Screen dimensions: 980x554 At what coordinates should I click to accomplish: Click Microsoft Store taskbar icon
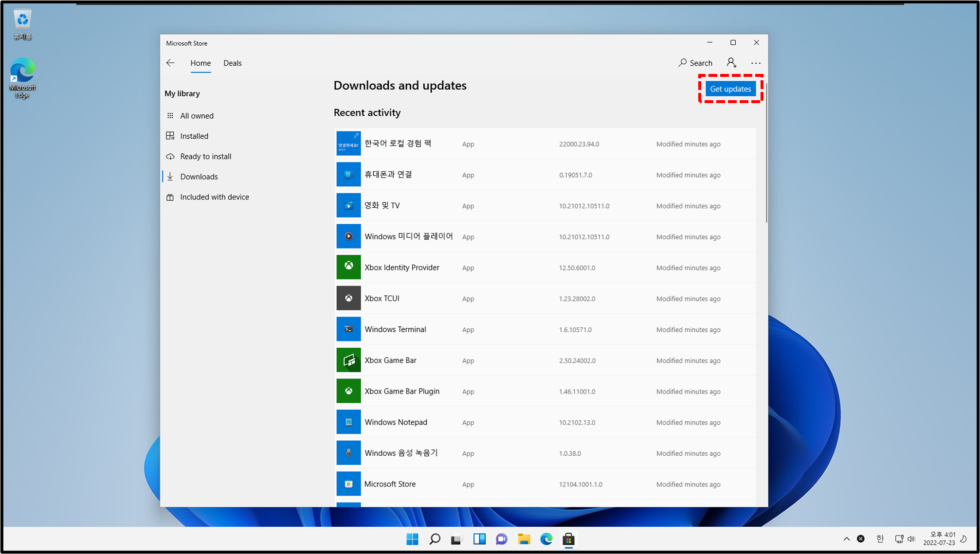[x=569, y=539]
